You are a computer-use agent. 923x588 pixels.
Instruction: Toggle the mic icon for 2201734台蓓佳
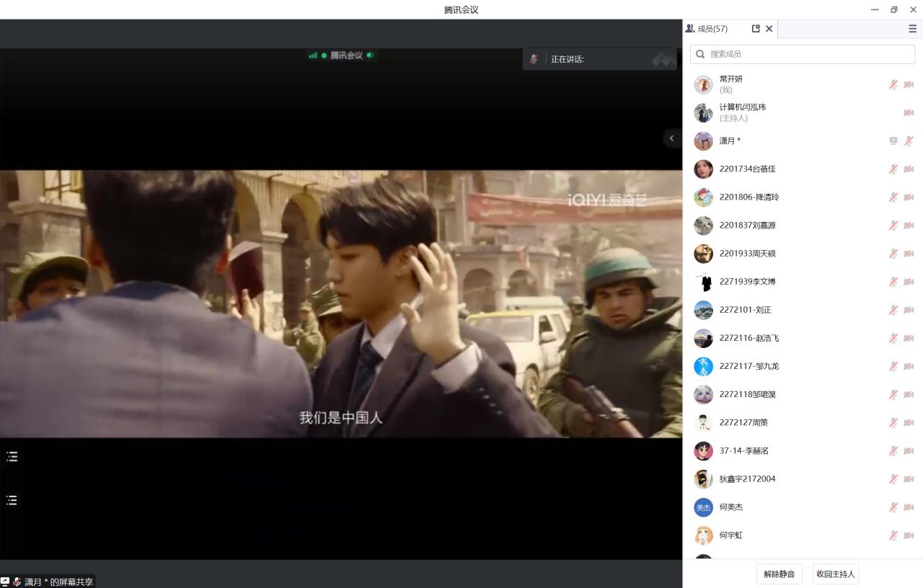point(893,169)
